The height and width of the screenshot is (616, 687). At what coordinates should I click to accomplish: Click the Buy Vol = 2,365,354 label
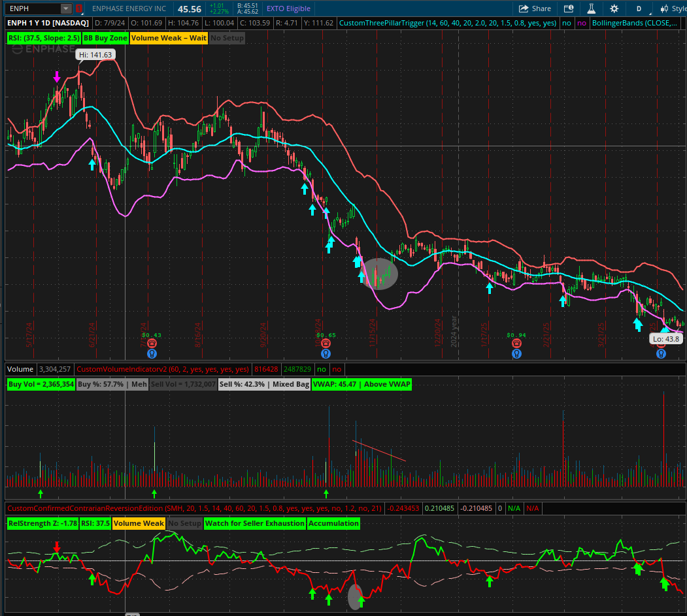pyautogui.click(x=41, y=384)
